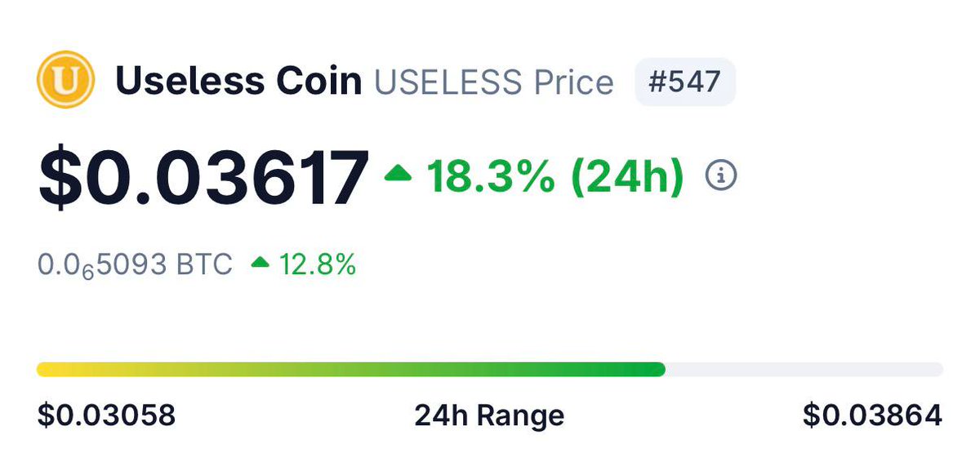Click the (24h) timeframe label

point(626,175)
